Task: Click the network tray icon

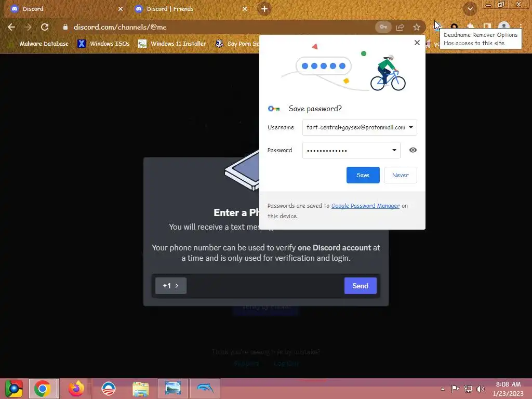Action: click(x=468, y=389)
